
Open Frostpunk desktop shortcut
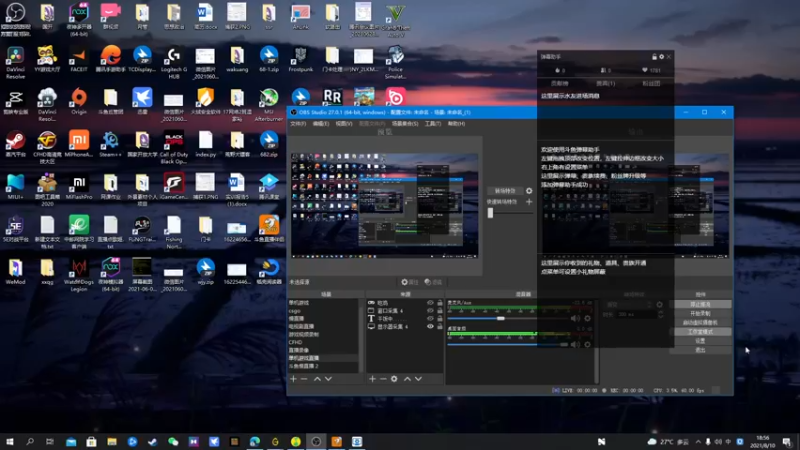point(301,59)
